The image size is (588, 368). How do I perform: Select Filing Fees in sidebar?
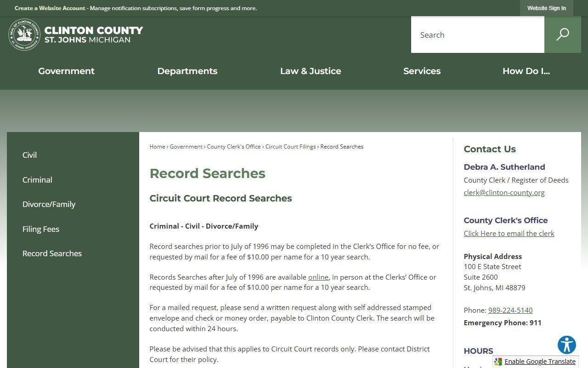click(x=41, y=229)
